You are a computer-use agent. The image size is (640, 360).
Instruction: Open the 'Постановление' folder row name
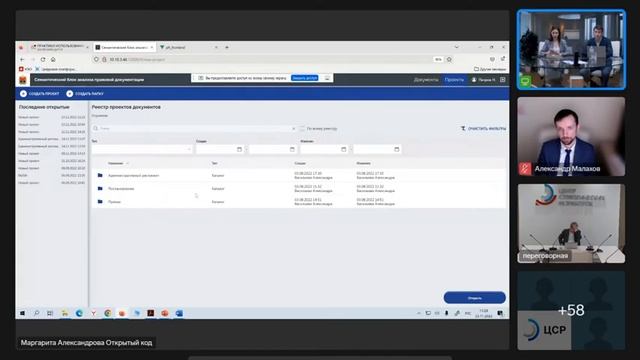pos(121,189)
